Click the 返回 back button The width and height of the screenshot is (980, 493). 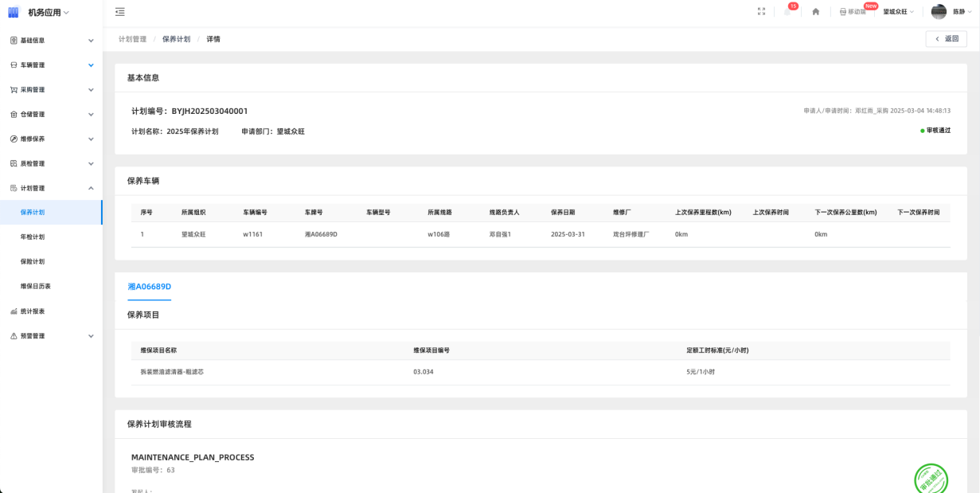tap(946, 39)
